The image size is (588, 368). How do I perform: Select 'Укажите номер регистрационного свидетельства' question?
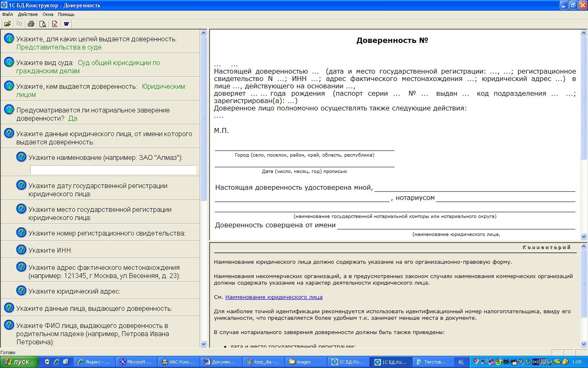point(107,233)
